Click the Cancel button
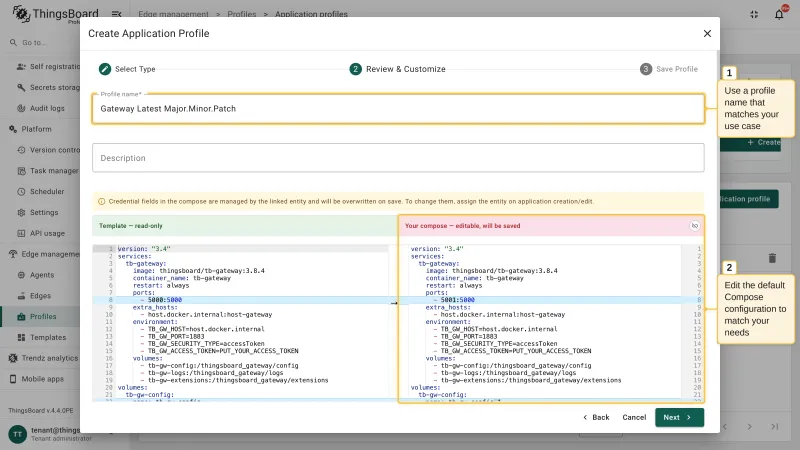The image size is (800, 450). coord(634,417)
